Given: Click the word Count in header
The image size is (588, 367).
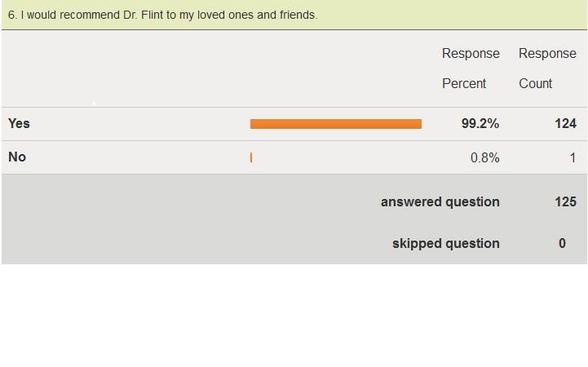Looking at the screenshot, I should pos(536,83).
